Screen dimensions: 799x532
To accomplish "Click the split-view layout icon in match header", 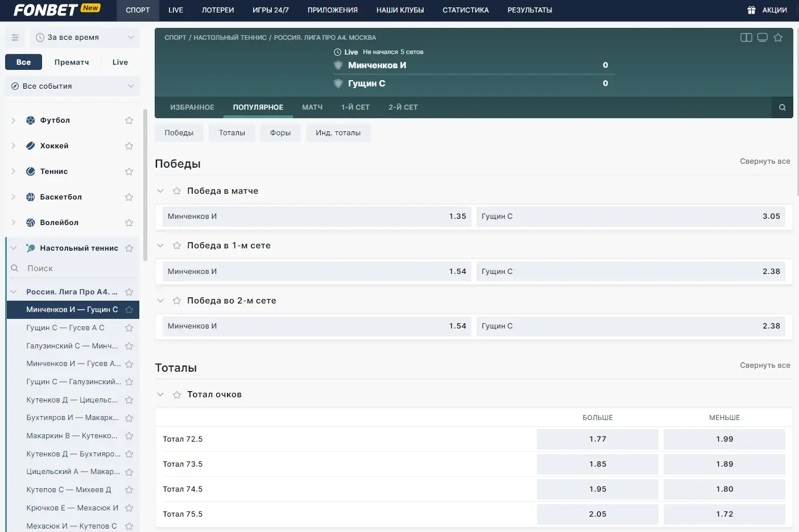I will pyautogui.click(x=746, y=38).
